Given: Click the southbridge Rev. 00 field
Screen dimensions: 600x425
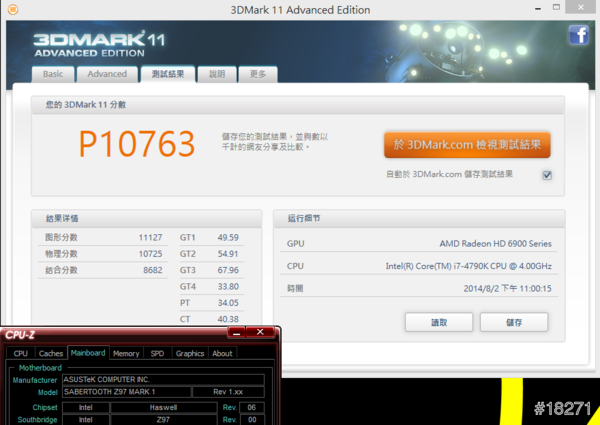Looking at the screenshot, I should [x=252, y=420].
